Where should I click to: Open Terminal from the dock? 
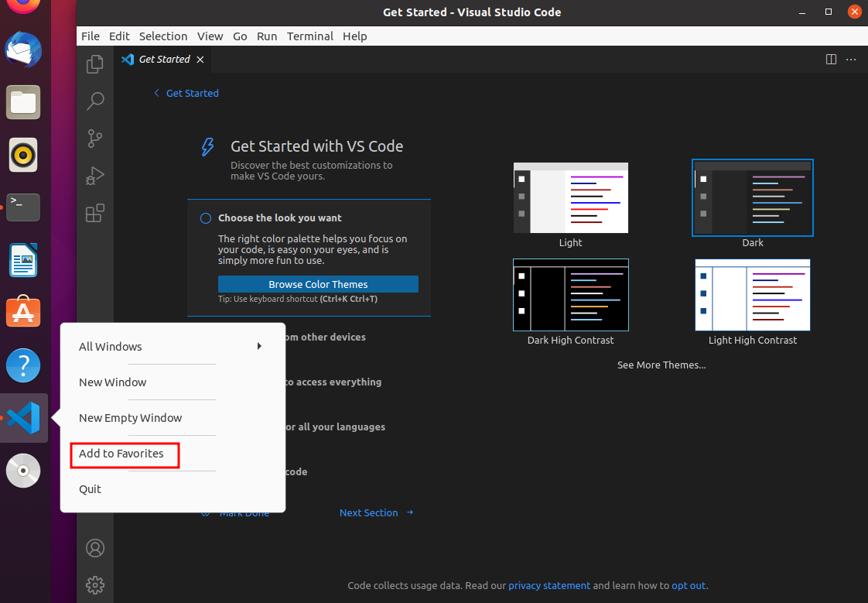point(23,207)
